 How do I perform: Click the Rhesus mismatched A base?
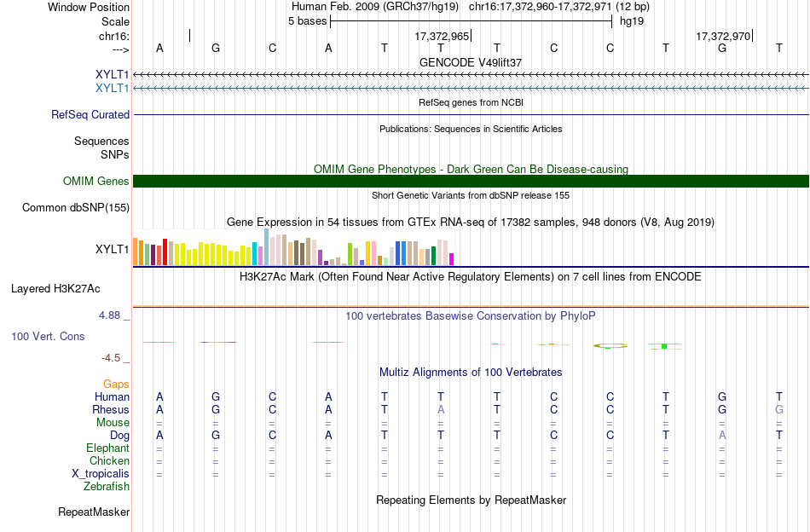tap(441, 409)
